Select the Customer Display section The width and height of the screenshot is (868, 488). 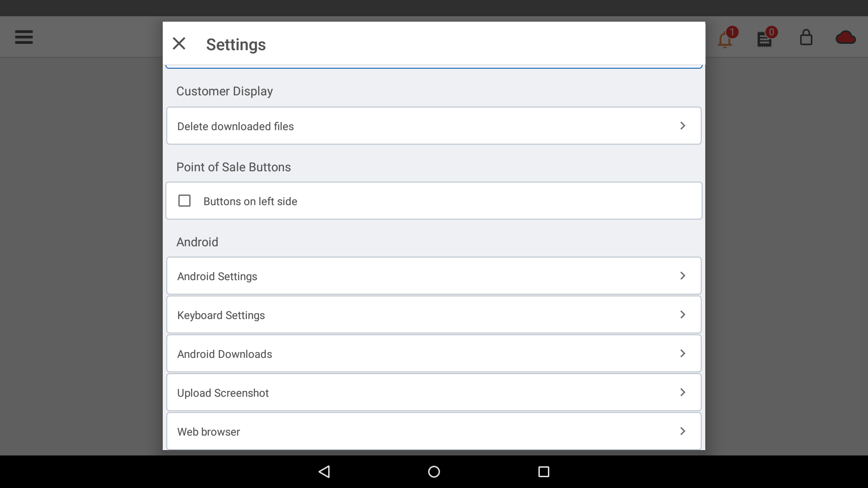tap(225, 91)
